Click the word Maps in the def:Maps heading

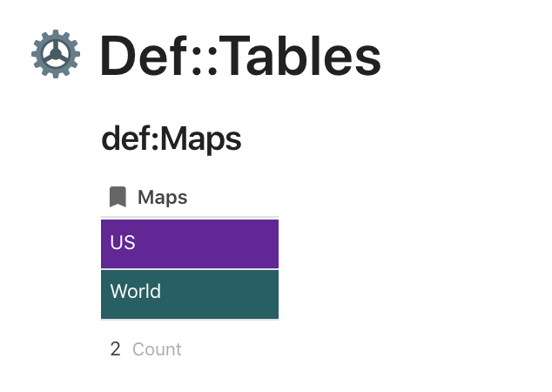coord(201,139)
